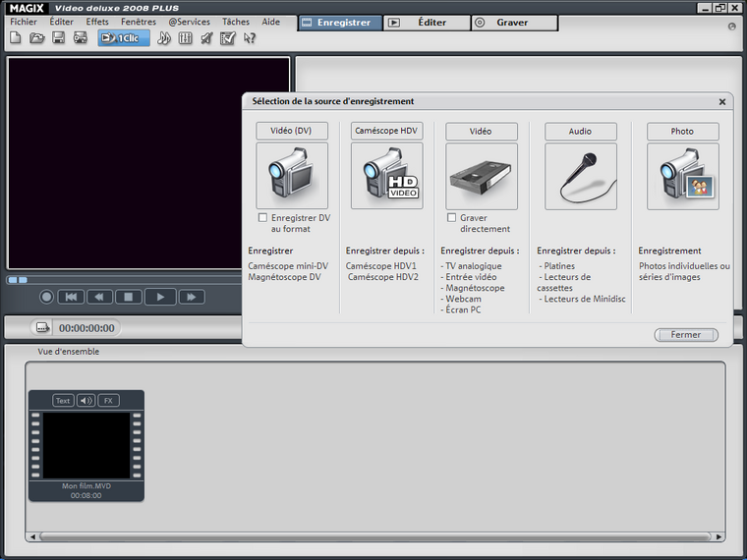Click the Photo label button
The height and width of the screenshot is (560, 747).
[683, 132]
